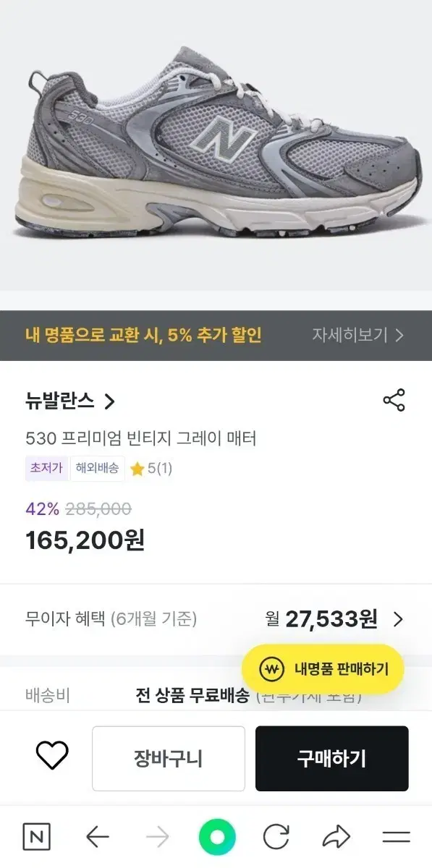Toggle the heart to wishlist this product
Image resolution: width=432 pixels, height=868 pixels.
pos(51,758)
